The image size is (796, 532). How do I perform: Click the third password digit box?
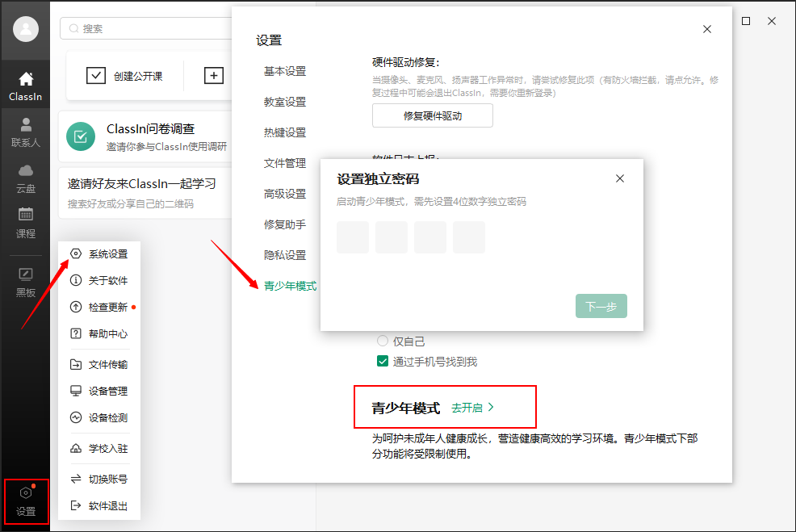[430, 237]
